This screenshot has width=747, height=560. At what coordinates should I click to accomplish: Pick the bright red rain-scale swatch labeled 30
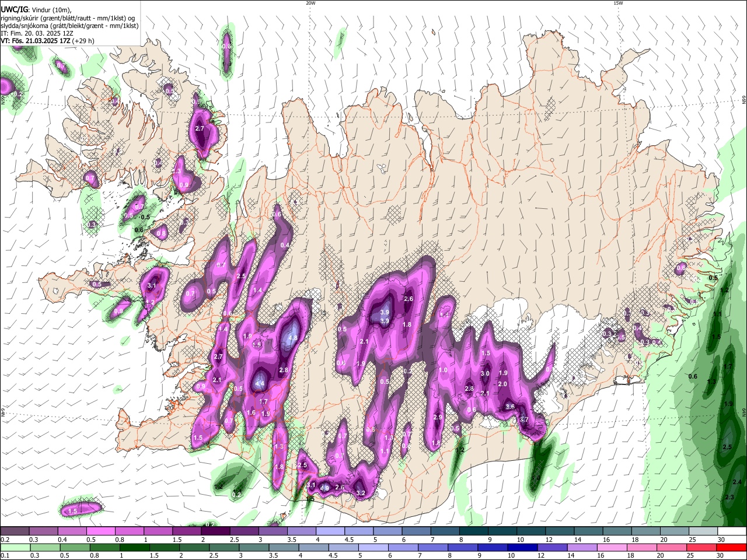click(x=731, y=547)
